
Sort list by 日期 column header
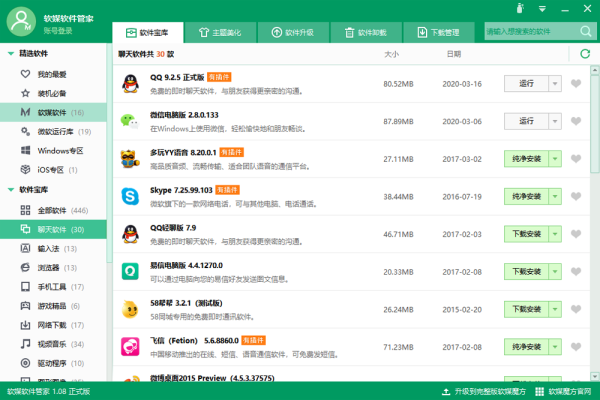454,54
